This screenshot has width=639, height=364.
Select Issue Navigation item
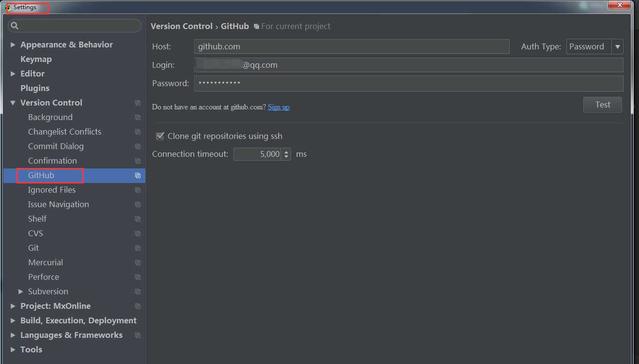pyautogui.click(x=59, y=204)
